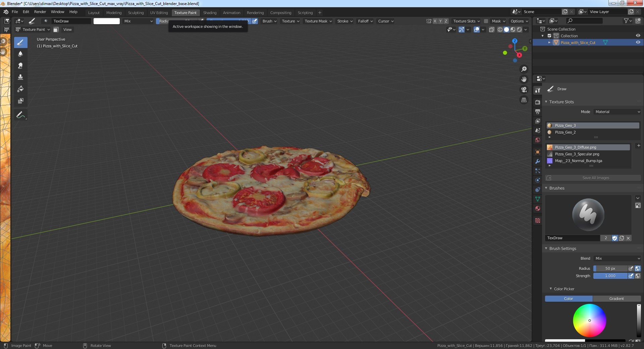Click the Strength slider in Brush Settings
The image size is (644, 349).
[x=610, y=276]
